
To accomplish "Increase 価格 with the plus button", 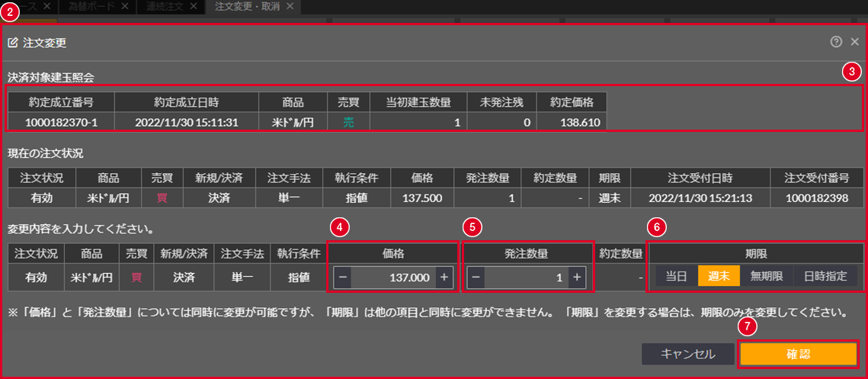I will point(444,277).
